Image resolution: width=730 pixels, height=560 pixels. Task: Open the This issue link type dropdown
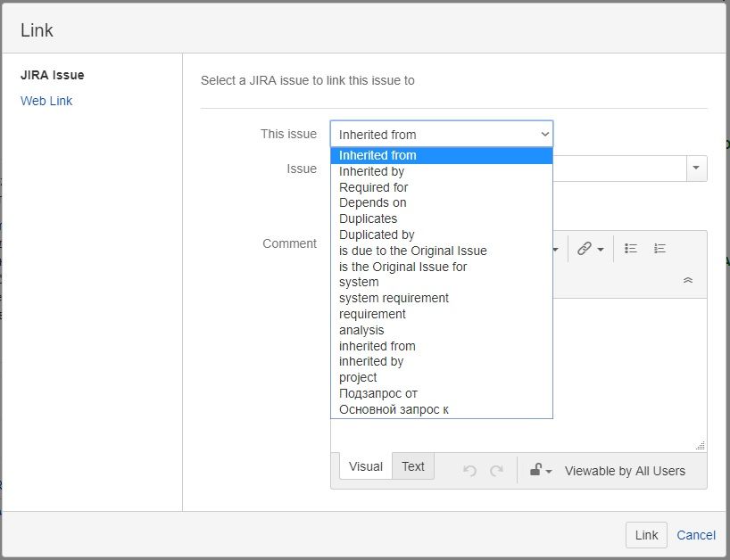(x=442, y=135)
